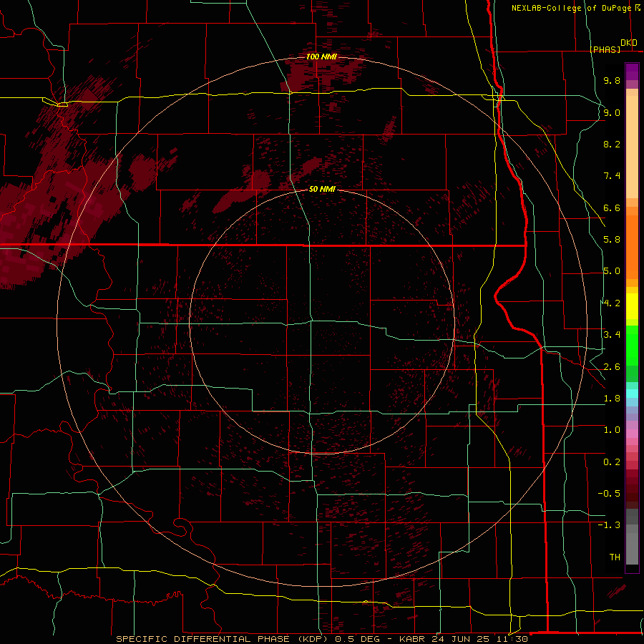644x644 pixels.
Task: Click the 0.2 value on the color scale
Action: pyautogui.click(x=612, y=462)
